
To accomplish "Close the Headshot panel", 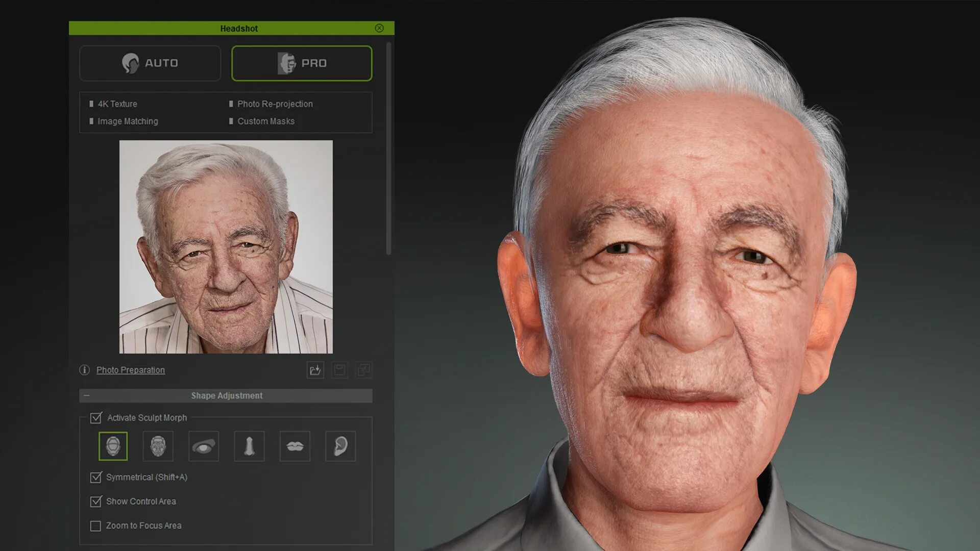I will pyautogui.click(x=379, y=28).
